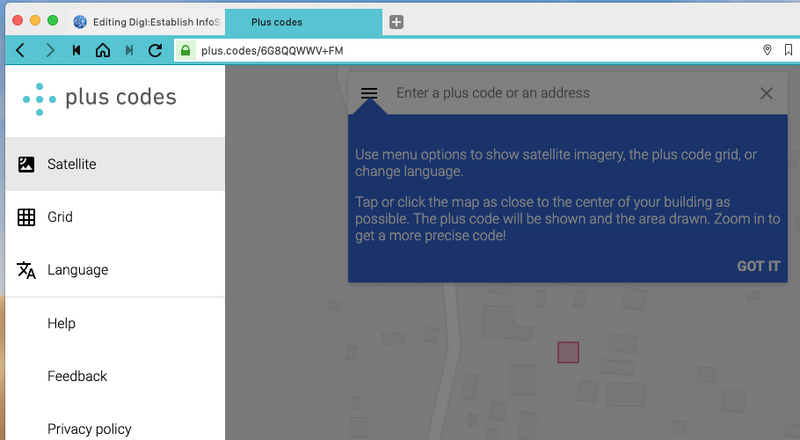The width and height of the screenshot is (800, 440).
Task: Open the Language menu item
Action: (115, 270)
